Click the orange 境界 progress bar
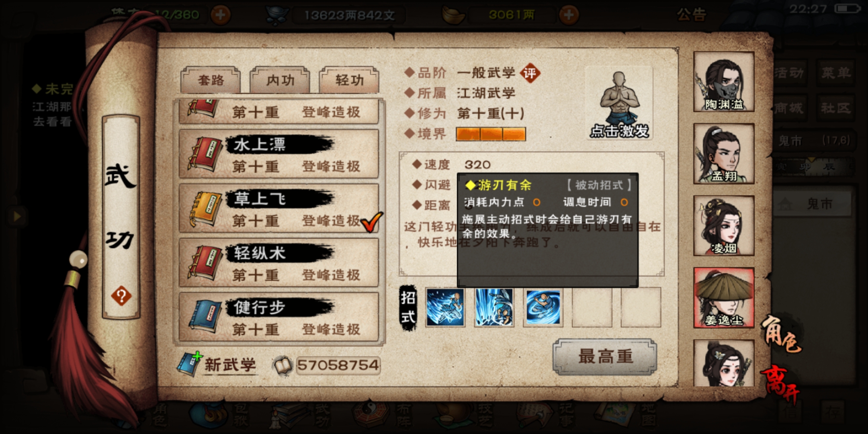Screen dimensions: 868x434 491,134
